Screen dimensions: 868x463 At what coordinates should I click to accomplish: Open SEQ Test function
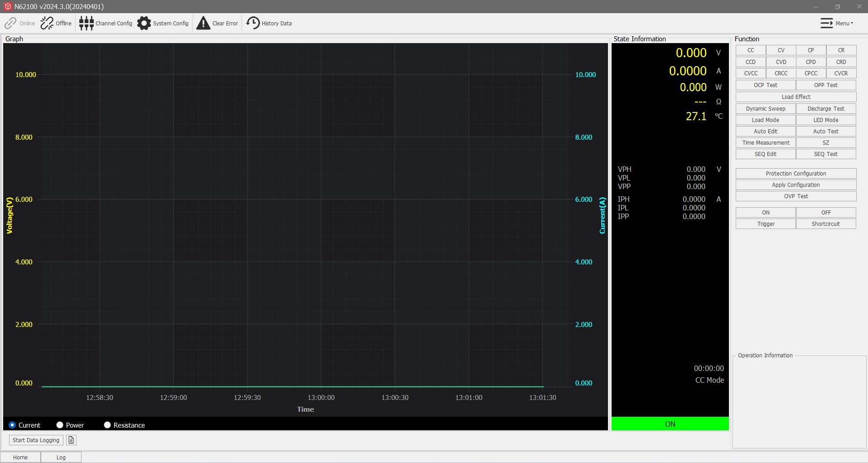826,154
